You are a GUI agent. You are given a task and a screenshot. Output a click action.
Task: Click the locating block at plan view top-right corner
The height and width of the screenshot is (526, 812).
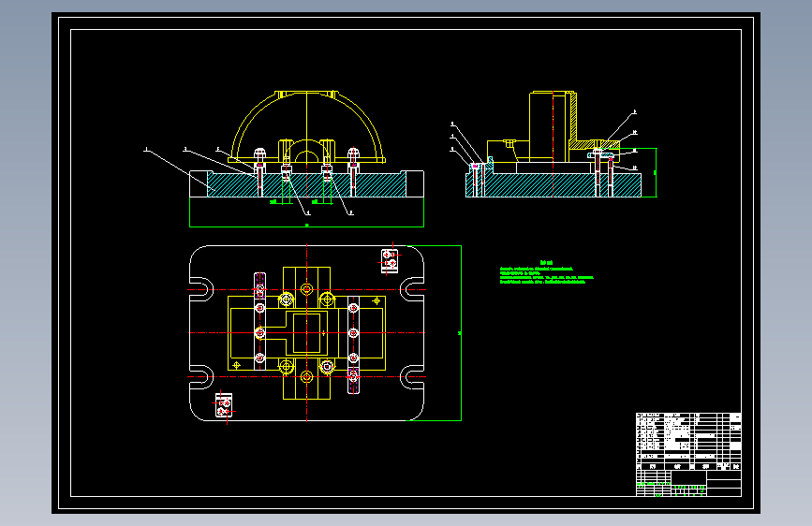coord(390,260)
